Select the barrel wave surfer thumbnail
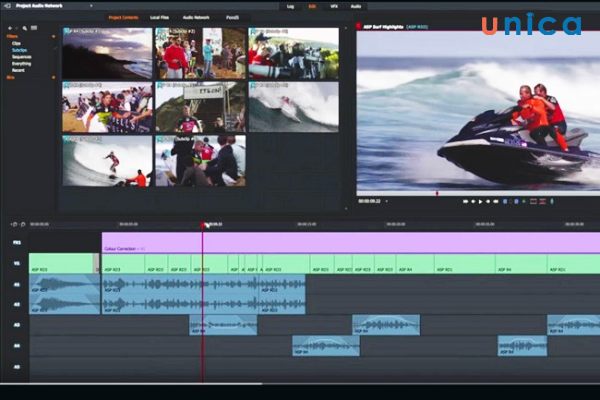600x400 pixels. pos(107,161)
